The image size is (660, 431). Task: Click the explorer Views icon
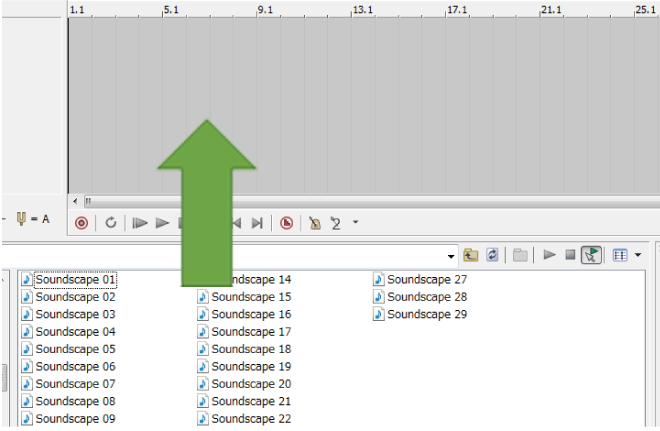coord(620,255)
